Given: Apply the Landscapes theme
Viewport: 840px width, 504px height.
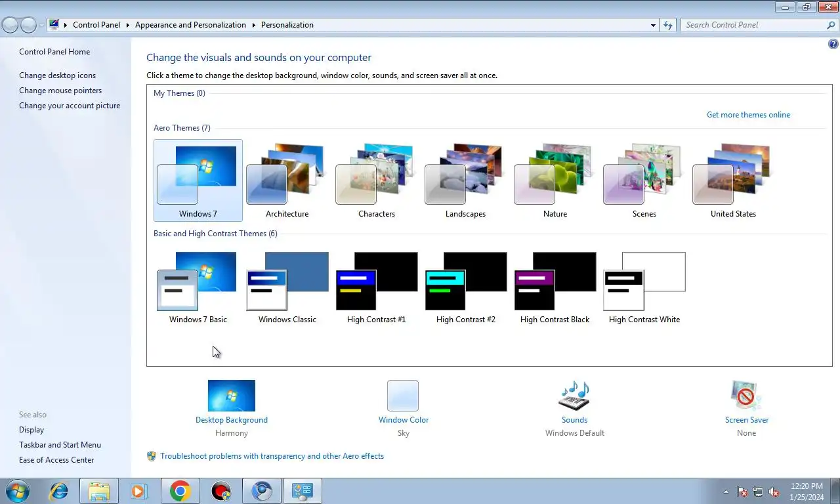Looking at the screenshot, I should pyautogui.click(x=465, y=180).
